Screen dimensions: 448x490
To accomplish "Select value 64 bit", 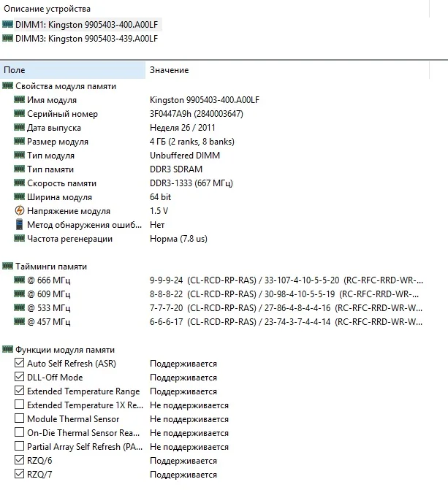I will click(161, 197).
